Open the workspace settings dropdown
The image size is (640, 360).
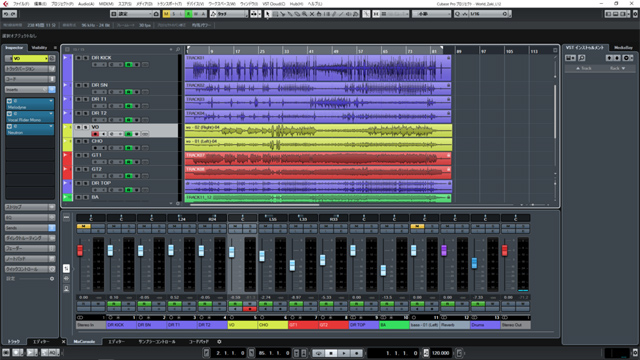point(134,14)
